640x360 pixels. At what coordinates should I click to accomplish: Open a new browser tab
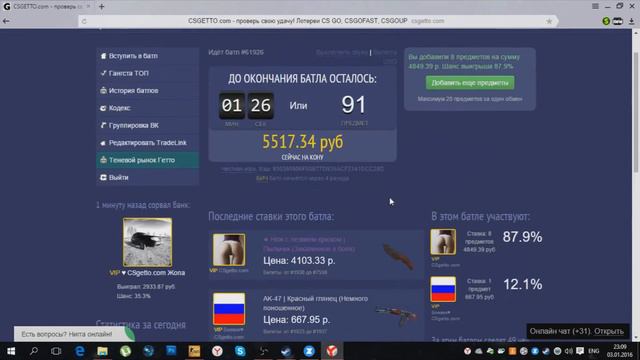click(x=102, y=7)
